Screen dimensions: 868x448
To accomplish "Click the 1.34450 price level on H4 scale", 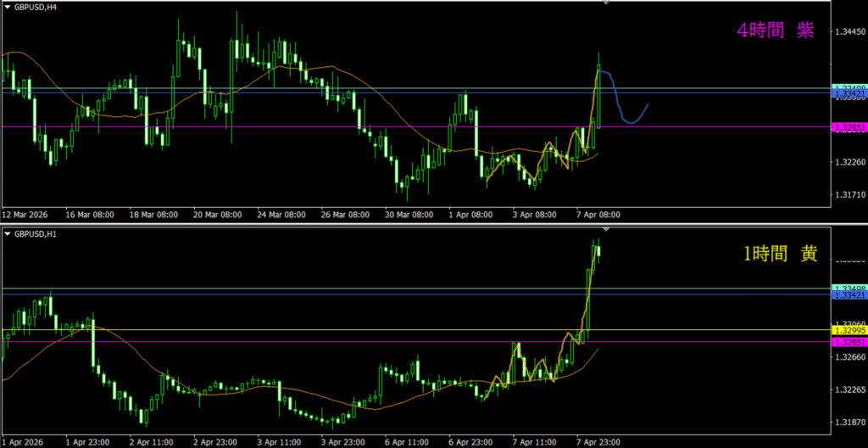I will pyautogui.click(x=849, y=31).
